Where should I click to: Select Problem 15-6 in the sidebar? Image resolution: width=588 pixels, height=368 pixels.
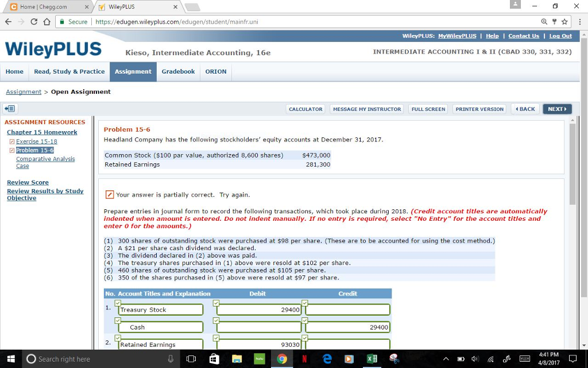coord(35,150)
